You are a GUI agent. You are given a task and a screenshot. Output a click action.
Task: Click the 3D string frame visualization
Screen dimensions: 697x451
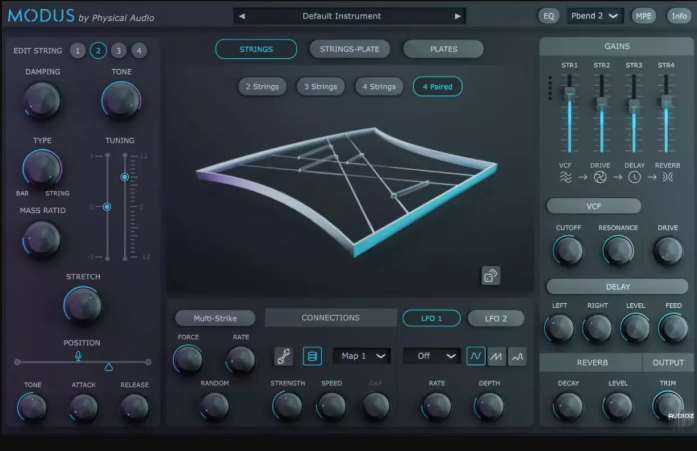(347, 191)
